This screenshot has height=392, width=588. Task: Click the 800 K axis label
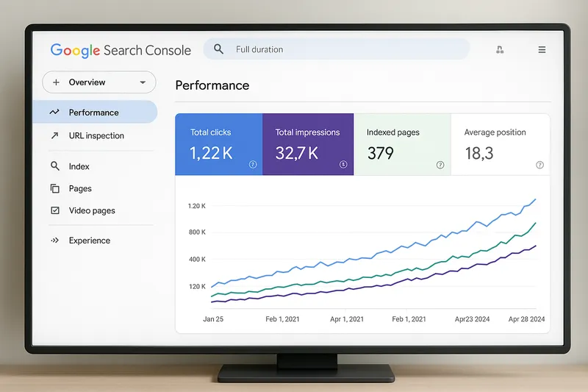197,232
